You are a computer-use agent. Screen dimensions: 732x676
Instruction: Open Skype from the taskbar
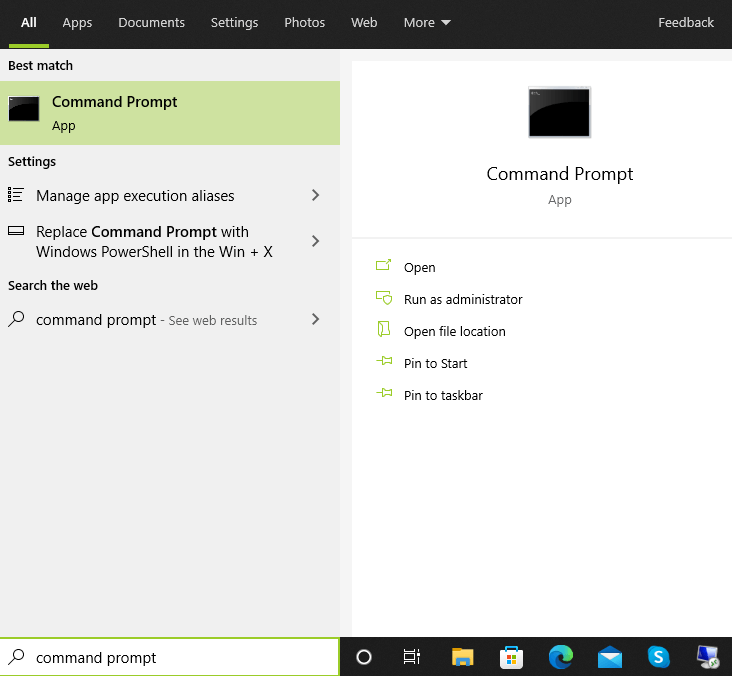659,657
